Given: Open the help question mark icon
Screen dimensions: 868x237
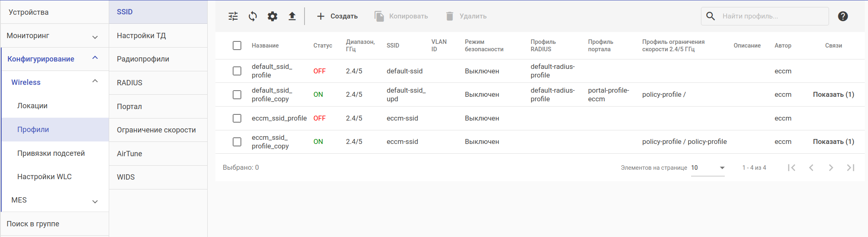Looking at the screenshot, I should (843, 16).
